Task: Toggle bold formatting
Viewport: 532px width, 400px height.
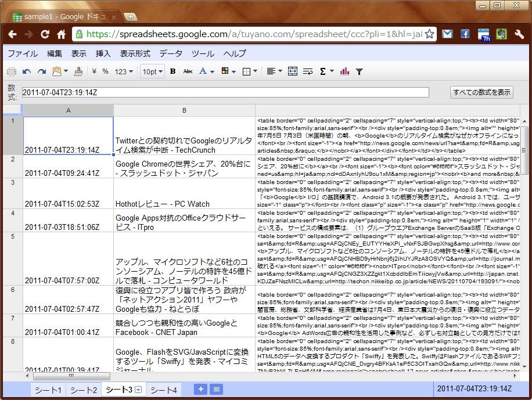Action: (172, 71)
